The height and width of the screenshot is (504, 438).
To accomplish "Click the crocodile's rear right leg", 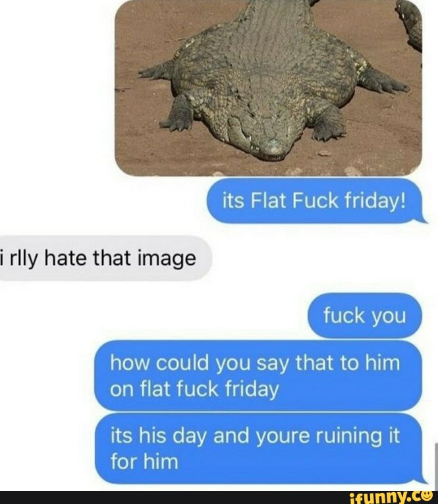I will pyautogui.click(x=157, y=71).
